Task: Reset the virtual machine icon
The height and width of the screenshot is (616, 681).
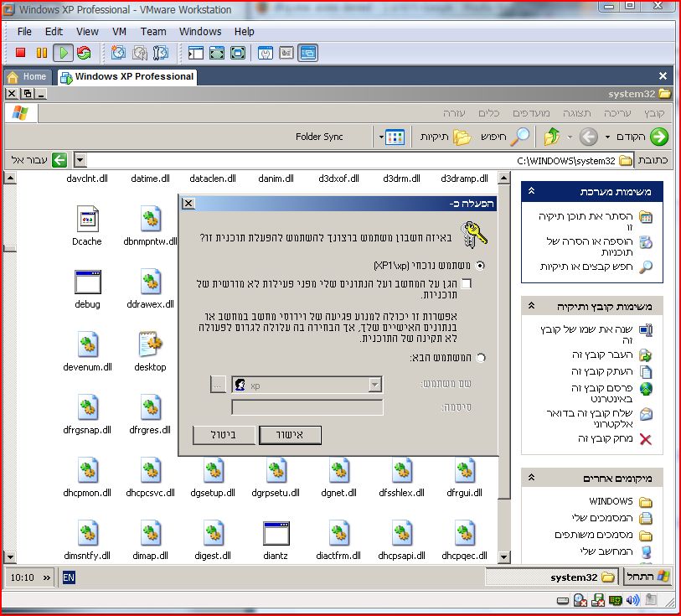Action: pyautogui.click(x=84, y=53)
